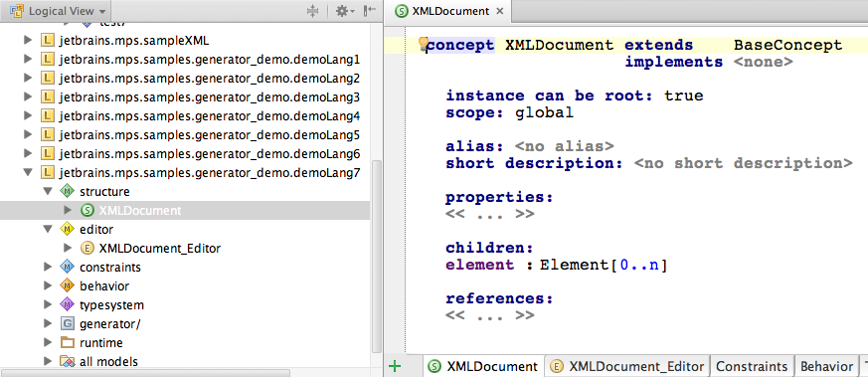Expand the runtime folder node

pyautogui.click(x=48, y=342)
